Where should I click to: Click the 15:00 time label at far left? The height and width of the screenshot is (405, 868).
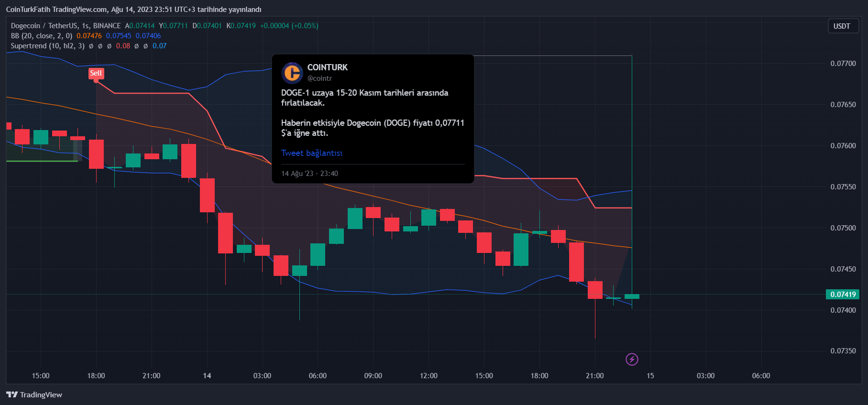41,376
